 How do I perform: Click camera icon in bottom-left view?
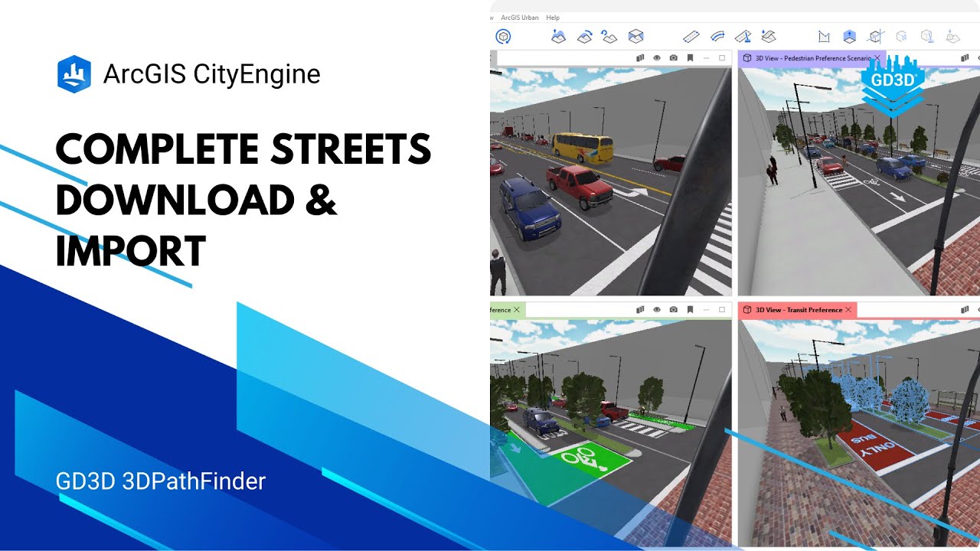673,310
